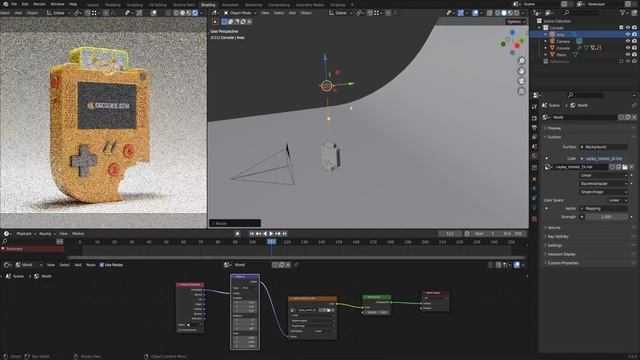Image resolution: width=640 pixels, height=360 pixels.
Task: Select the World Output node header
Action: pos(435,293)
